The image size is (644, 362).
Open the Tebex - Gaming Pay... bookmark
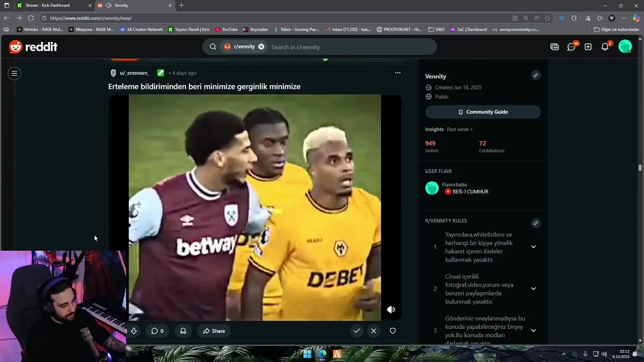296,30
